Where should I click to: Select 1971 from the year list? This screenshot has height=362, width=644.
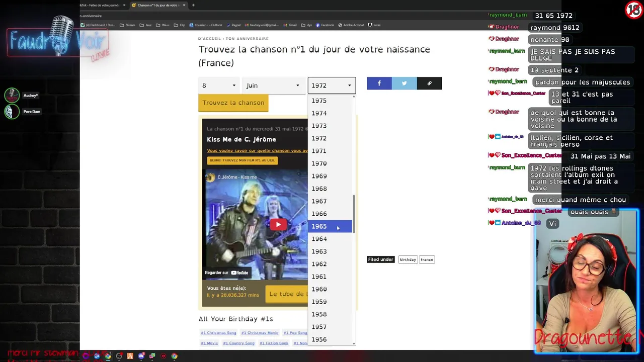tap(330, 151)
